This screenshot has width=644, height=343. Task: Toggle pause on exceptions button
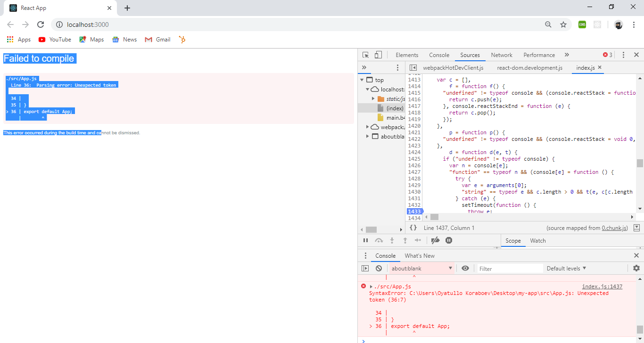(x=449, y=241)
